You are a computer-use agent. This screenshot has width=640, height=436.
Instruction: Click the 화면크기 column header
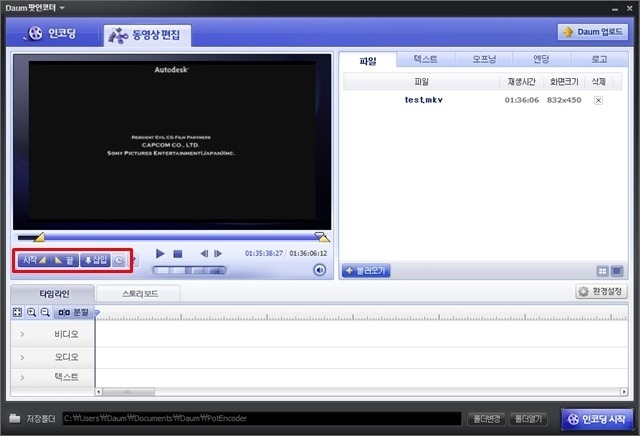(564, 82)
